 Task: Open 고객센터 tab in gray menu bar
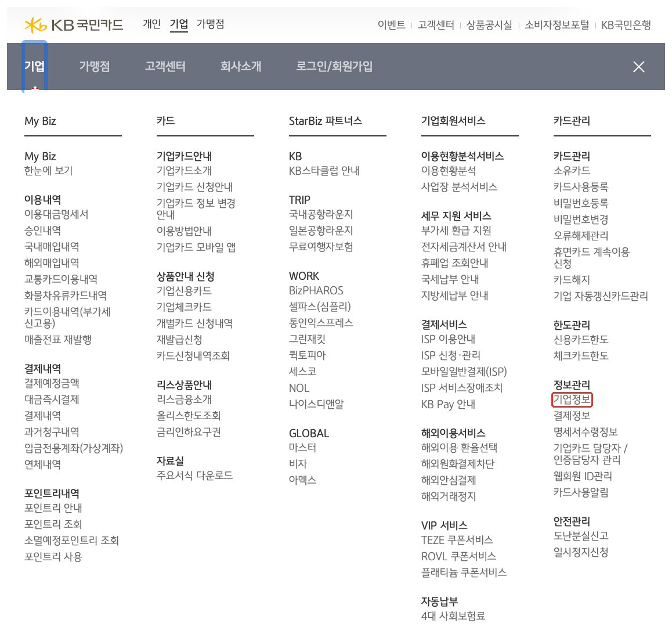165,66
